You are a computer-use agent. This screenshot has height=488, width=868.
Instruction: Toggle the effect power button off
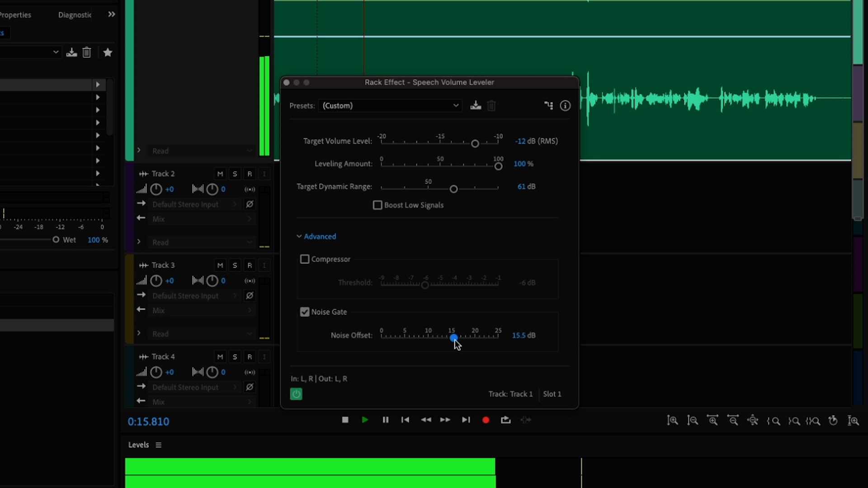(x=296, y=394)
